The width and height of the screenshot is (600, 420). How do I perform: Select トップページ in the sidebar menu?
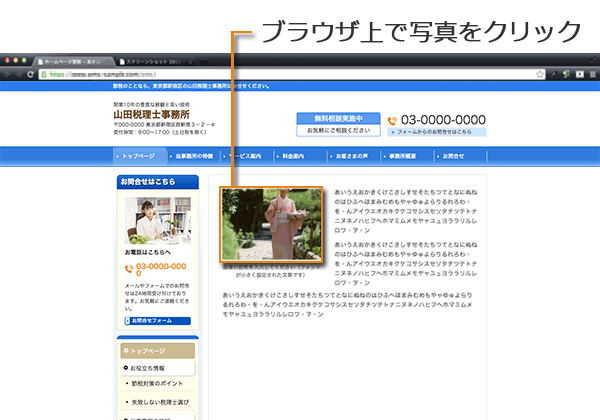pos(156,351)
